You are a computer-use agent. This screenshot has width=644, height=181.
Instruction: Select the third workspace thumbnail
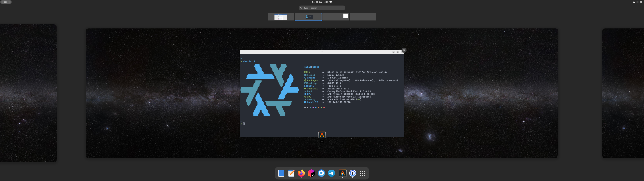(336, 17)
